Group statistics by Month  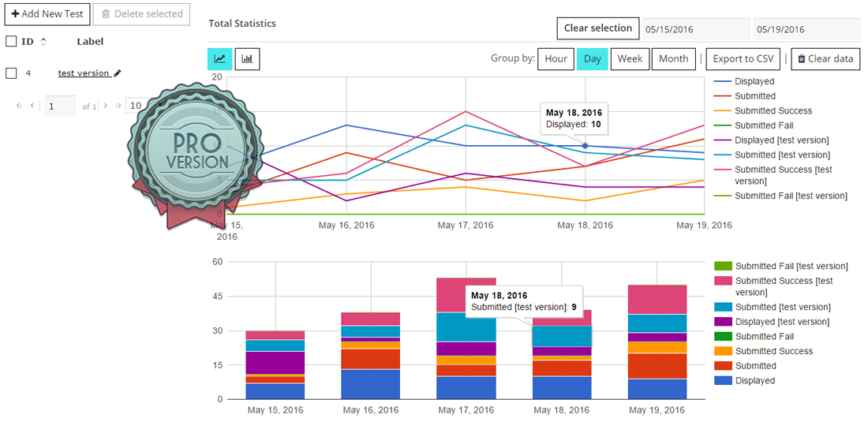[673, 59]
